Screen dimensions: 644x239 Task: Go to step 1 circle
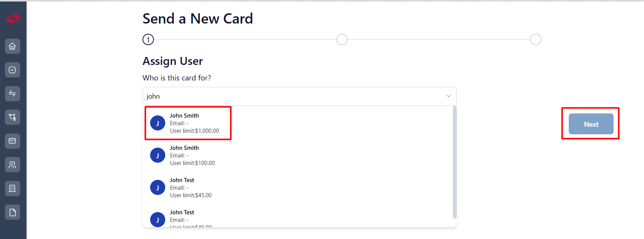coord(148,39)
